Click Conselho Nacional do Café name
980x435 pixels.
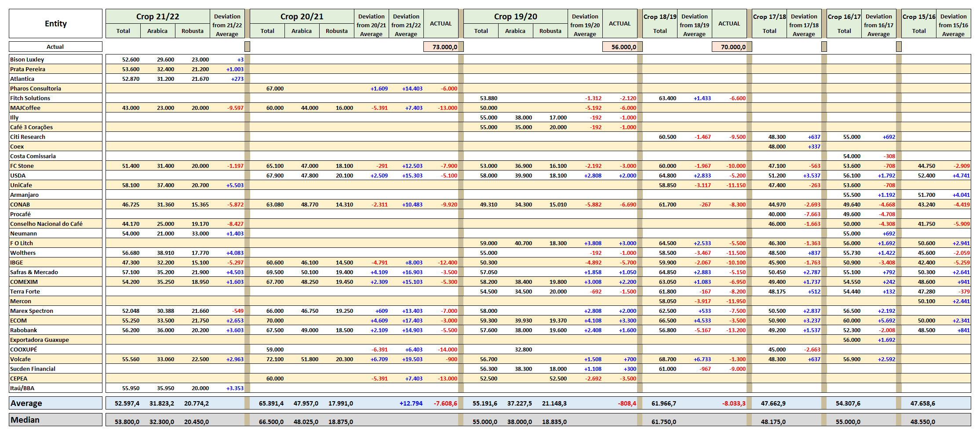click(46, 224)
